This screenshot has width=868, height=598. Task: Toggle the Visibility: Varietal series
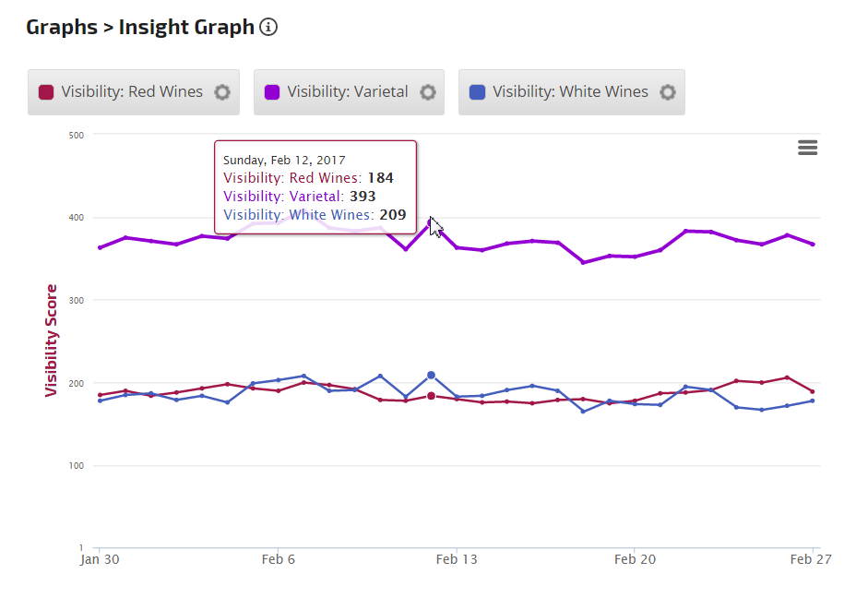click(x=347, y=92)
